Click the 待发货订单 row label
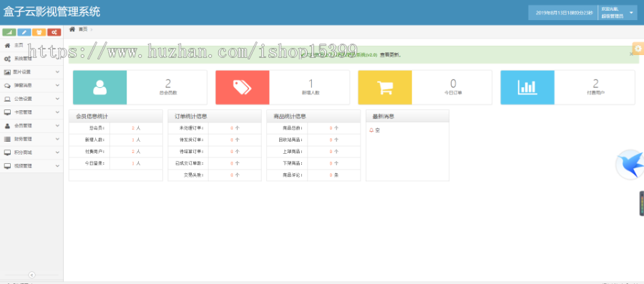 (191, 140)
